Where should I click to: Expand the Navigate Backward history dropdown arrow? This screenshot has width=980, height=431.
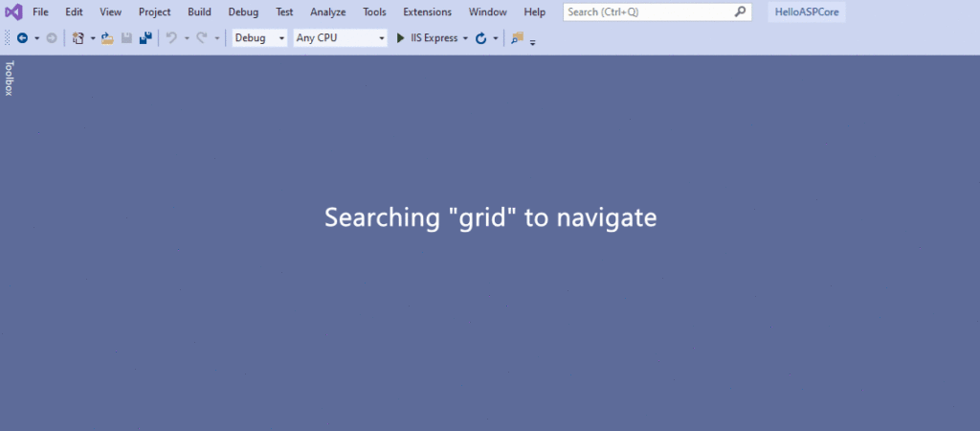tap(36, 38)
